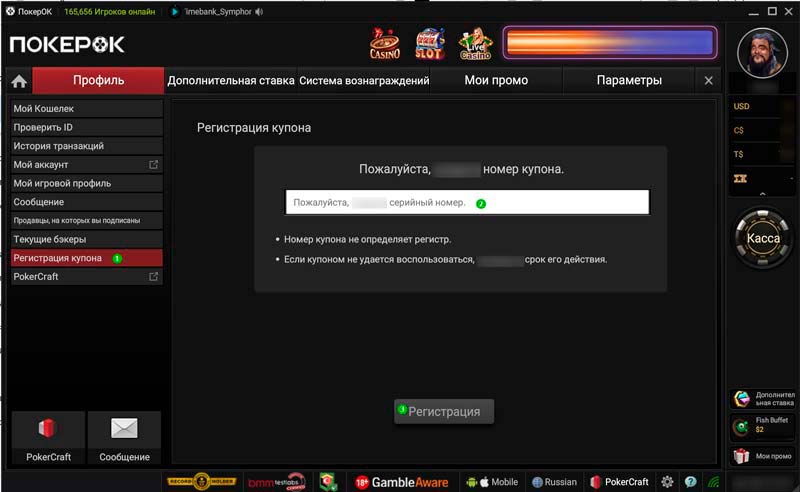Open the Параметры tab
The height and width of the screenshot is (492, 800).
click(x=629, y=80)
